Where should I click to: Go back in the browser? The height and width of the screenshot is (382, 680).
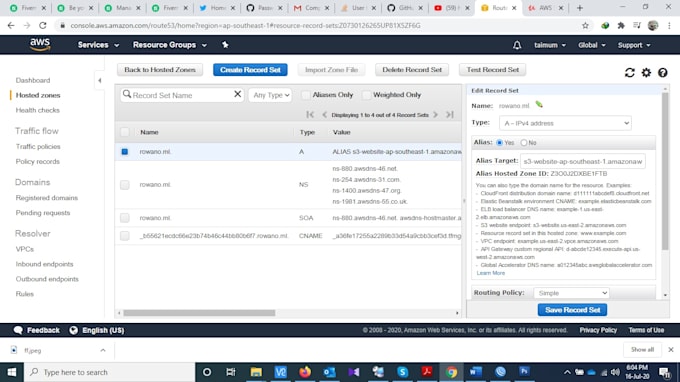click(x=11, y=26)
